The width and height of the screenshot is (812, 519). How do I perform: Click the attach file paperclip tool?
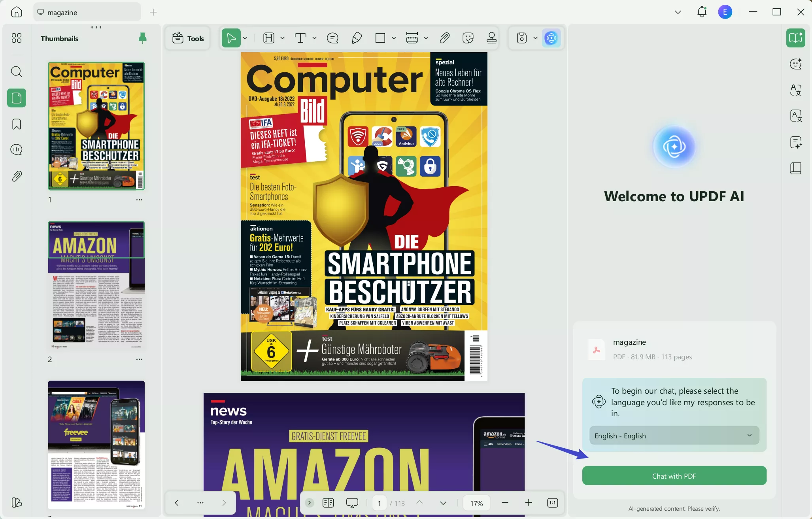coord(444,38)
